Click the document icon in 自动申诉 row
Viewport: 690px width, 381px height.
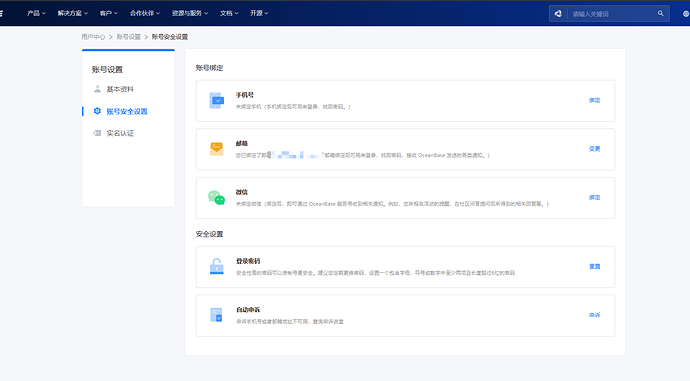217,315
